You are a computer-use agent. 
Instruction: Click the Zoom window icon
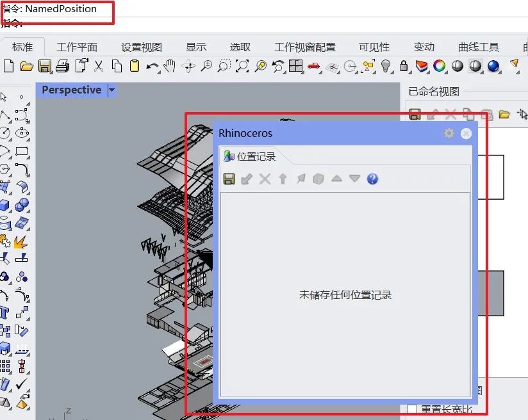(224, 66)
